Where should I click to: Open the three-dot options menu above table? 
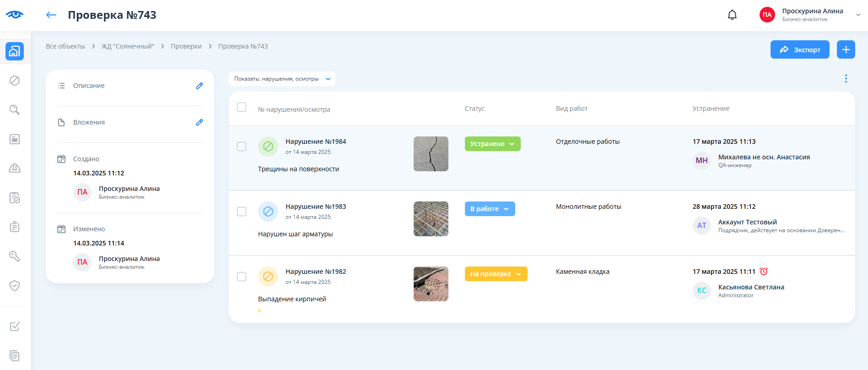(x=846, y=79)
